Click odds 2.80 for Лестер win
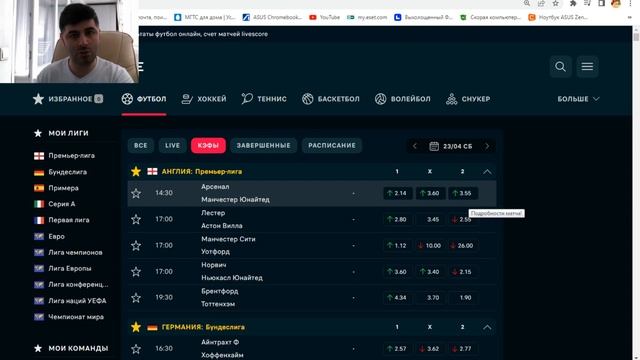The width and height of the screenshot is (640, 360). coord(398,219)
